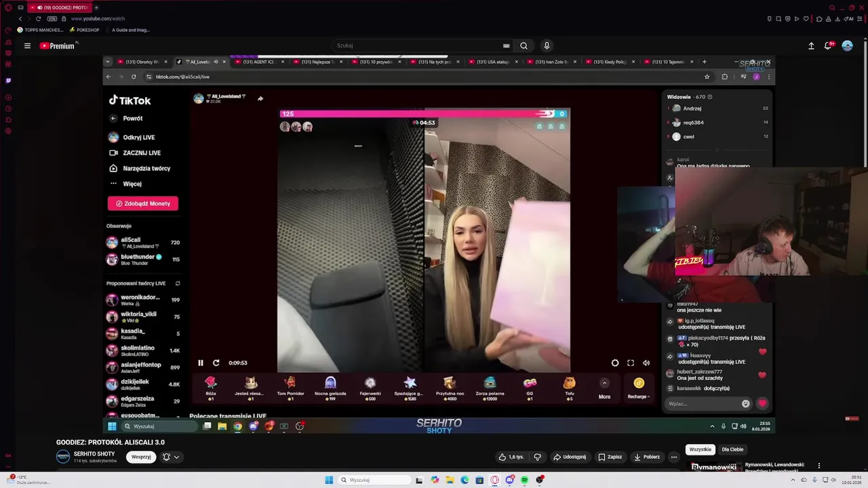Select the Dla Ciebie filter chip

pyautogui.click(x=732, y=449)
